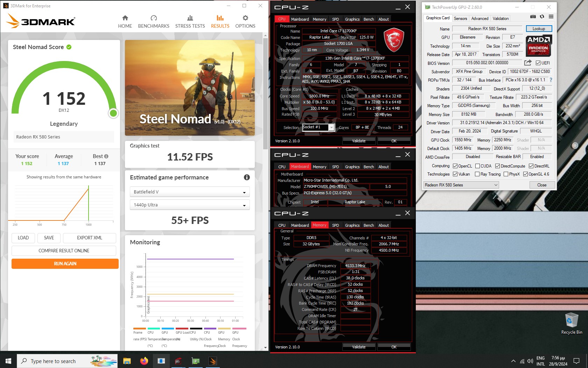This screenshot has height=368, width=588.
Task: Click the Bus Interface question mark in GPU-Z
Action: 551,80
